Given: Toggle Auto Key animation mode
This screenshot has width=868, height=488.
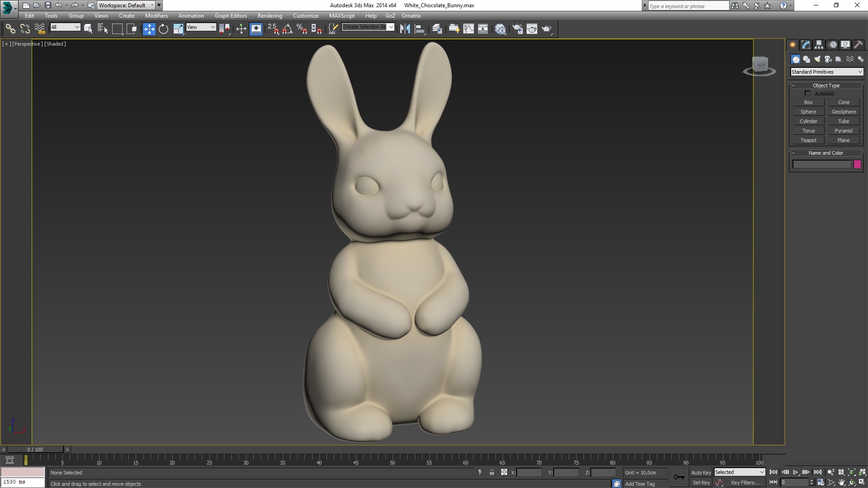Looking at the screenshot, I should click(701, 473).
